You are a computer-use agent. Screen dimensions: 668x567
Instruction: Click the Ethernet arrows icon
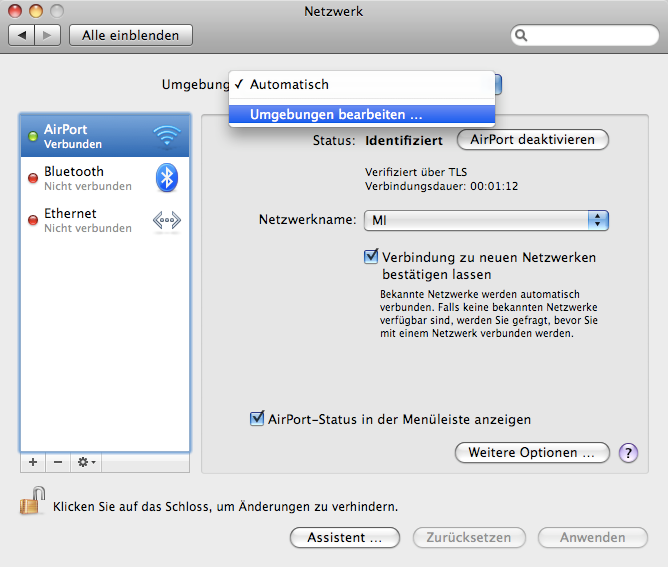(167, 220)
